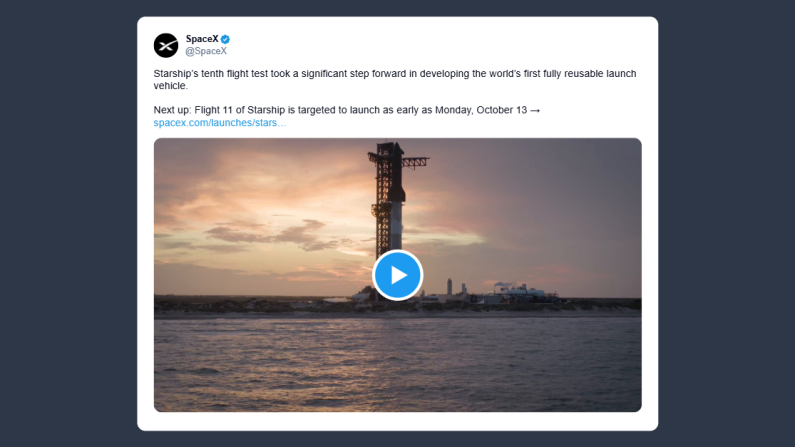Open the spacex.com/launches/stars… link
The height and width of the screenshot is (447, 795).
tap(220, 122)
